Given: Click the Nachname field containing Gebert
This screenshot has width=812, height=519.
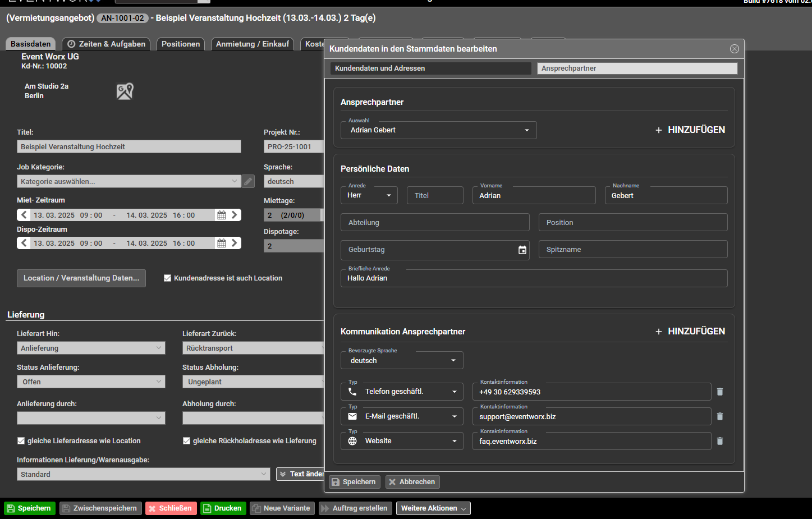Looking at the screenshot, I should 666,195.
